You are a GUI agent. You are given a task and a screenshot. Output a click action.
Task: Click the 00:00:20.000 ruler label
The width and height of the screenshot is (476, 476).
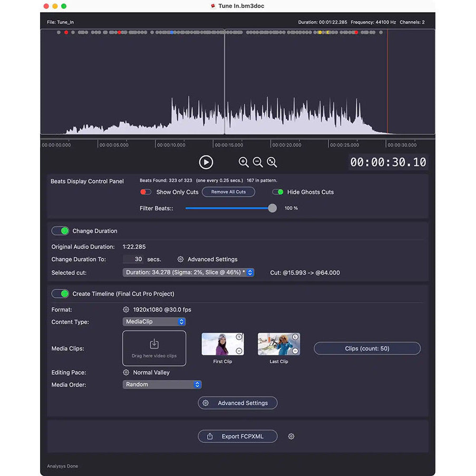[x=287, y=145]
